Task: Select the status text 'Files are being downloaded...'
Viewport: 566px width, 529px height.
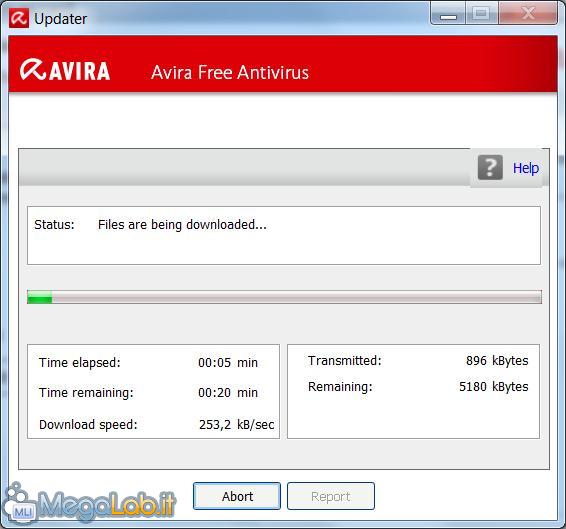Action: pos(182,225)
